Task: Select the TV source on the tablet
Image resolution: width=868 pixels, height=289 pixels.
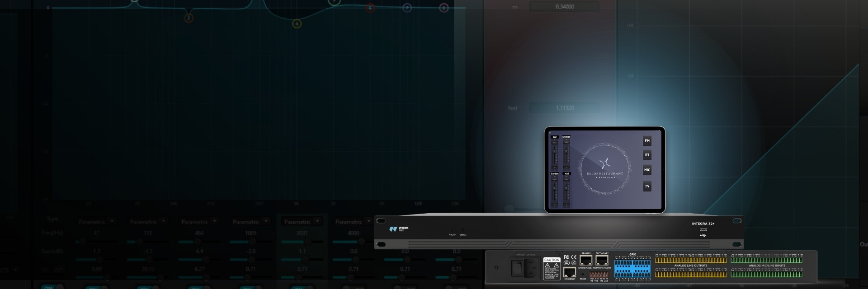Action: [x=647, y=186]
